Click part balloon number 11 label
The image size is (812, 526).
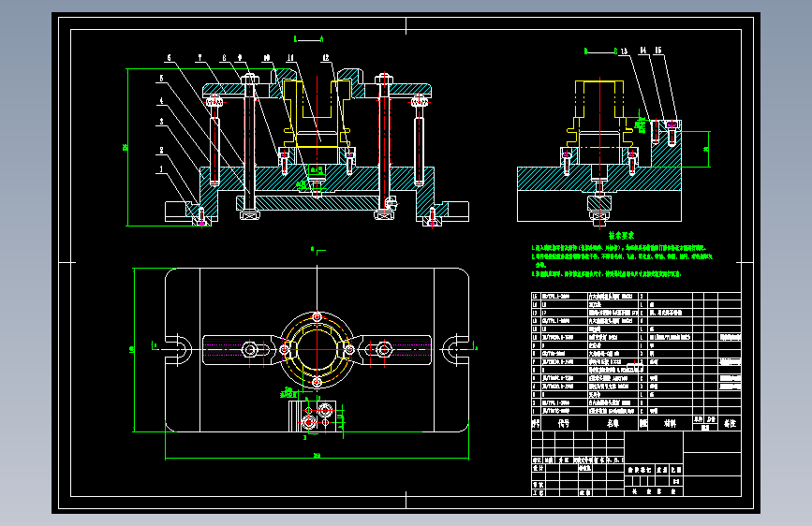(290, 58)
